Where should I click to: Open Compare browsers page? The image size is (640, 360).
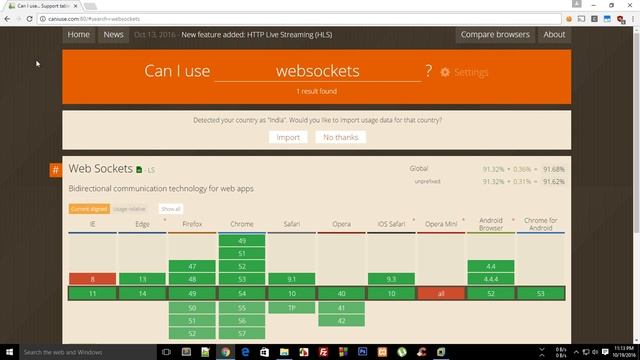click(x=495, y=35)
